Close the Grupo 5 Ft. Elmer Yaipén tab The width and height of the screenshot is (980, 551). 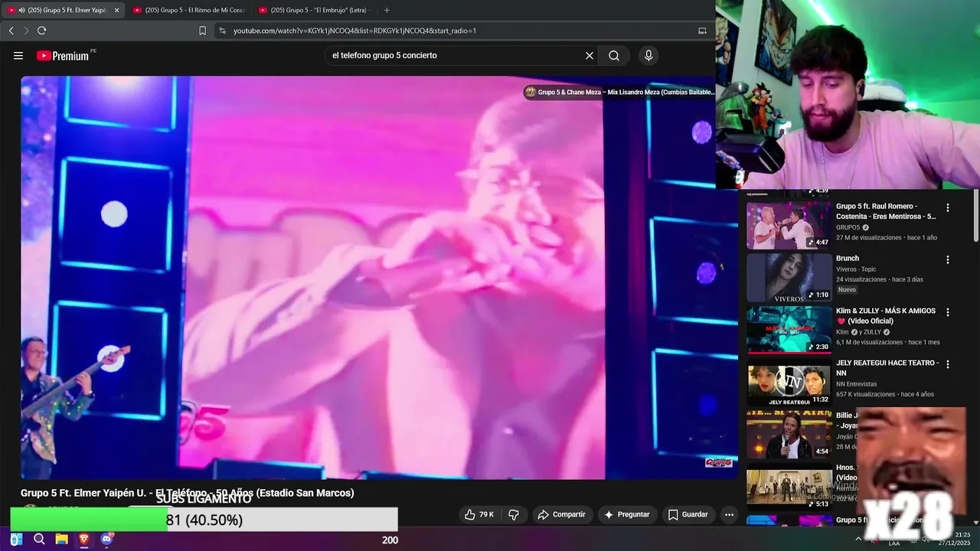pyautogui.click(x=117, y=10)
